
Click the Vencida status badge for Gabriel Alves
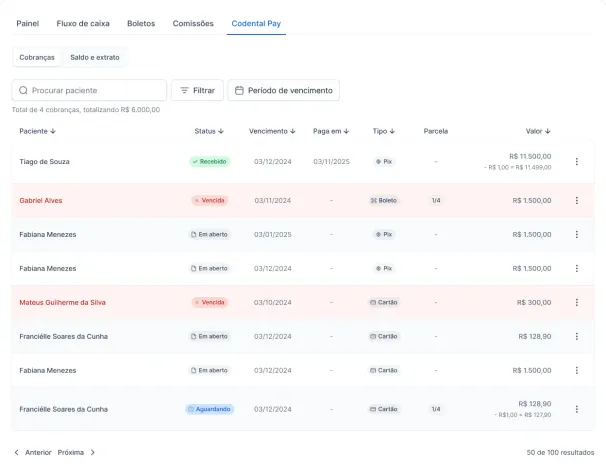(x=209, y=200)
